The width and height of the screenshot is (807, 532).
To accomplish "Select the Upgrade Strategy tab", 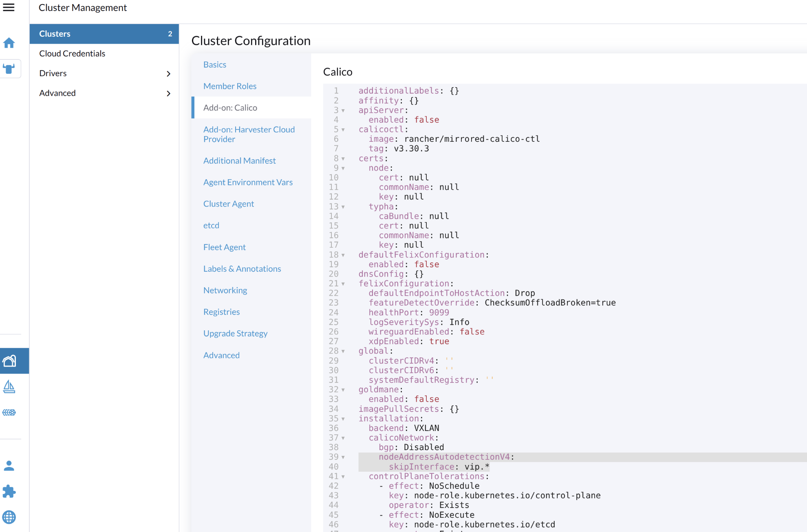I will pyautogui.click(x=235, y=333).
